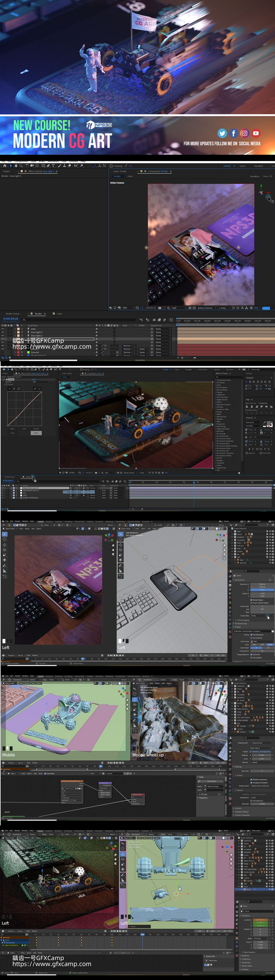The image size is (275, 980).
Task: Open Active Camera dropdown under Render viewer
Action: 207,308
